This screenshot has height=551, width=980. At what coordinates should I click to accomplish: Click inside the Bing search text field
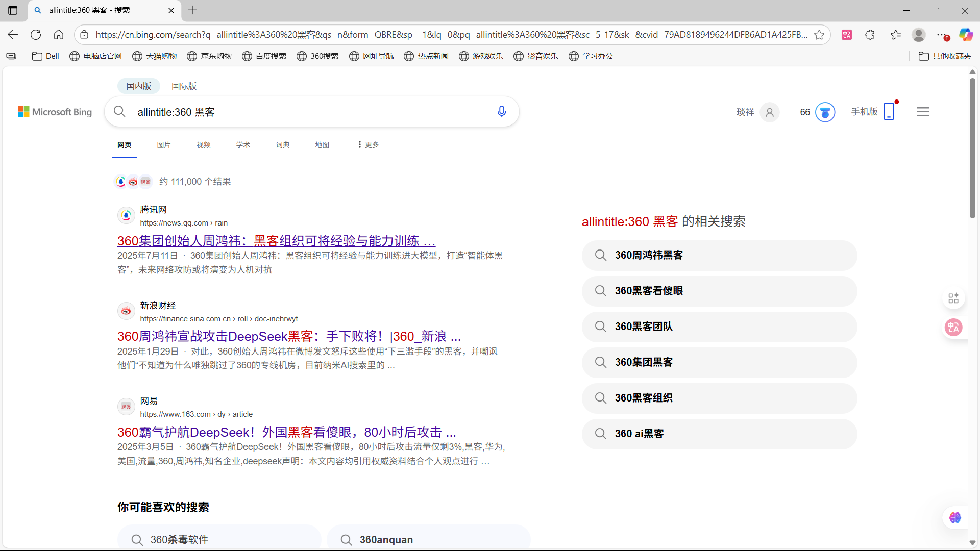point(306,112)
